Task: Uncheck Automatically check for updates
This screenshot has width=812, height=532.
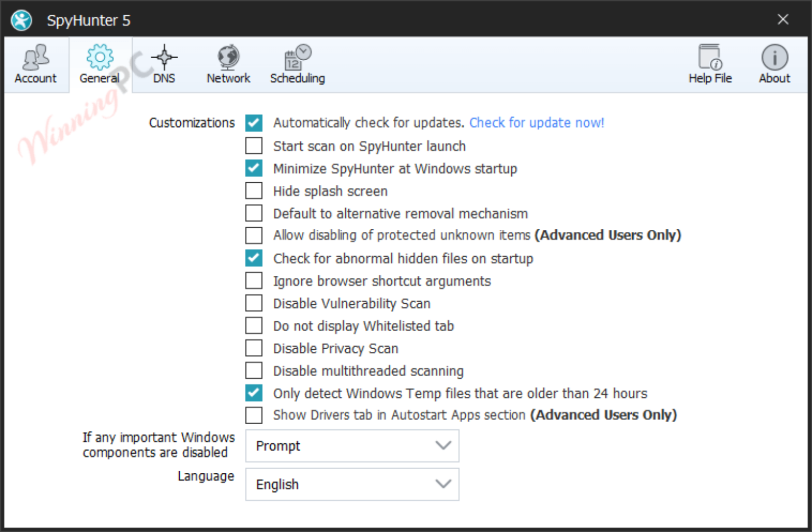Action: point(254,123)
